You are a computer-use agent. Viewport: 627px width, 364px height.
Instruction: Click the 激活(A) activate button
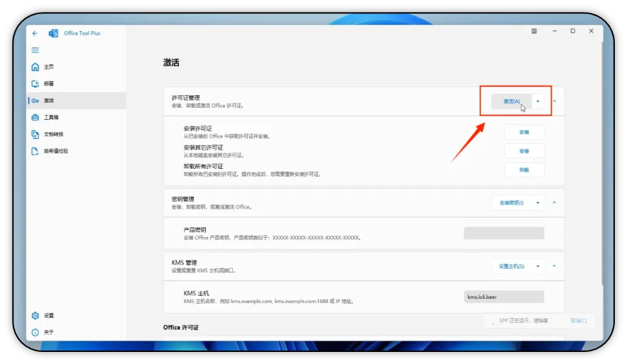(511, 101)
